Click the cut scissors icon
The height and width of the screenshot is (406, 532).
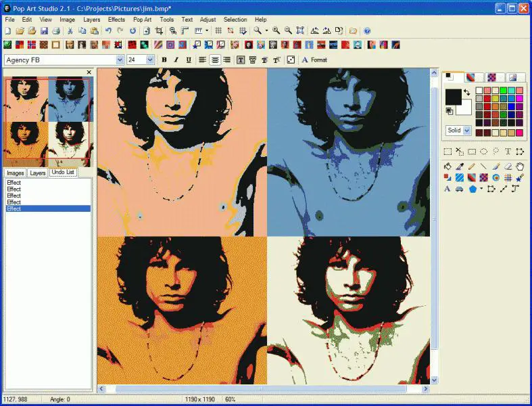coord(70,31)
